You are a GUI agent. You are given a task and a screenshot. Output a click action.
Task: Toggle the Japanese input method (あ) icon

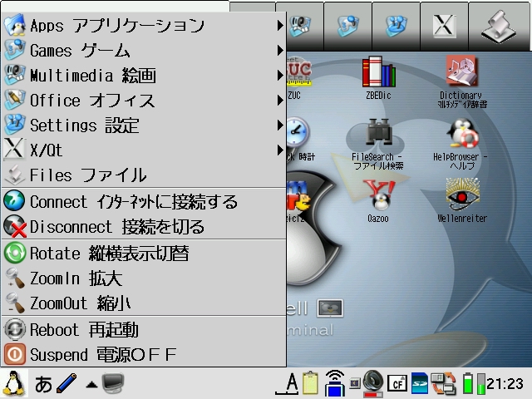tap(43, 383)
